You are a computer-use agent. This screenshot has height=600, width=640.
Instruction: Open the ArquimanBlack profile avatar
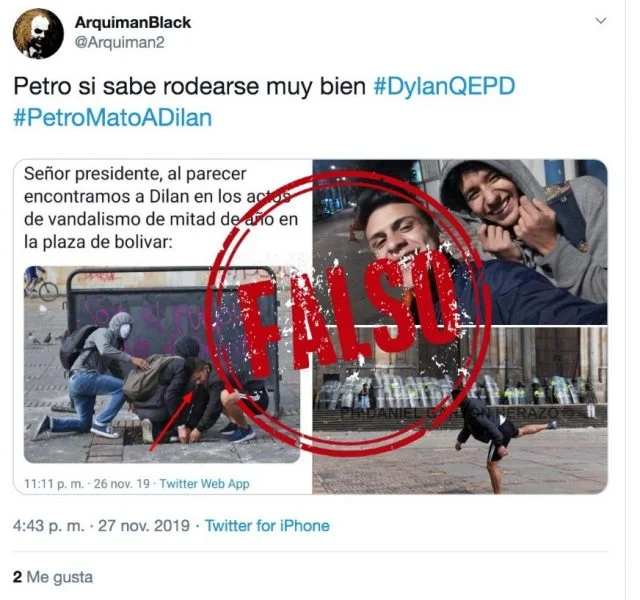tap(38, 33)
